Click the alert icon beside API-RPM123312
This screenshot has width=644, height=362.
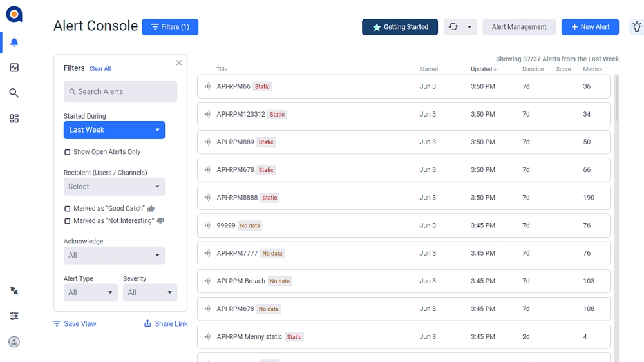[207, 114]
